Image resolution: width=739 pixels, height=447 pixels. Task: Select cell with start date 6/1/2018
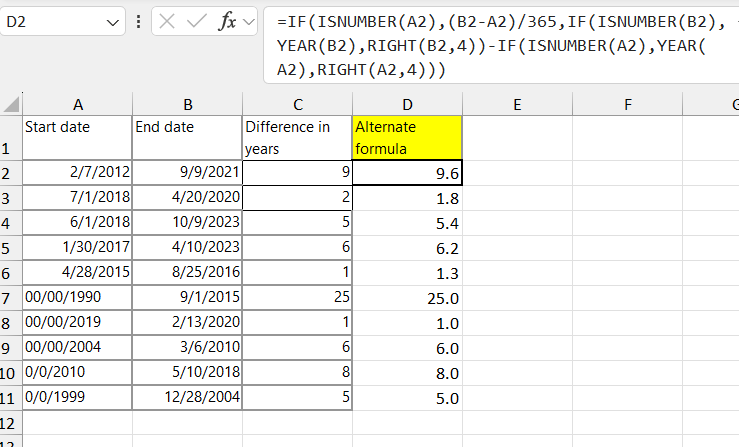click(x=77, y=223)
